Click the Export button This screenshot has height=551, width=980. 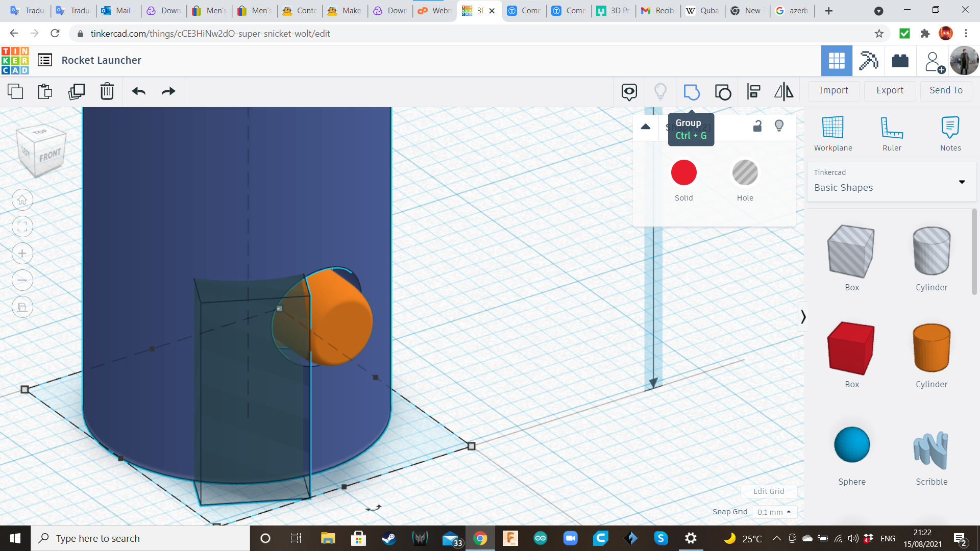[x=890, y=90]
